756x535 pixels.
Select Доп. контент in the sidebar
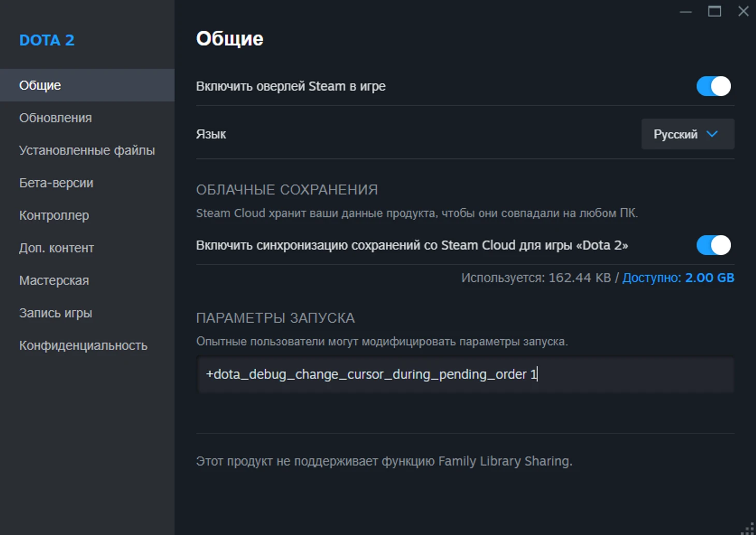(56, 248)
